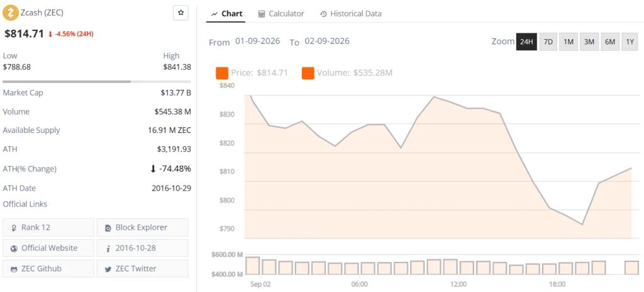Click the 2016-10-28 launch date button
The height and width of the screenshot is (292, 644).
pyautogui.click(x=143, y=248)
